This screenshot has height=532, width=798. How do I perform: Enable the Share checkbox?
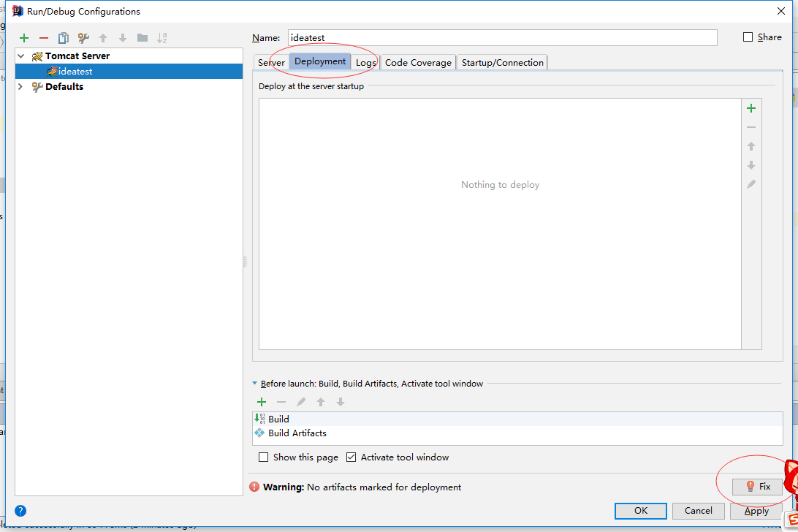pyautogui.click(x=748, y=37)
